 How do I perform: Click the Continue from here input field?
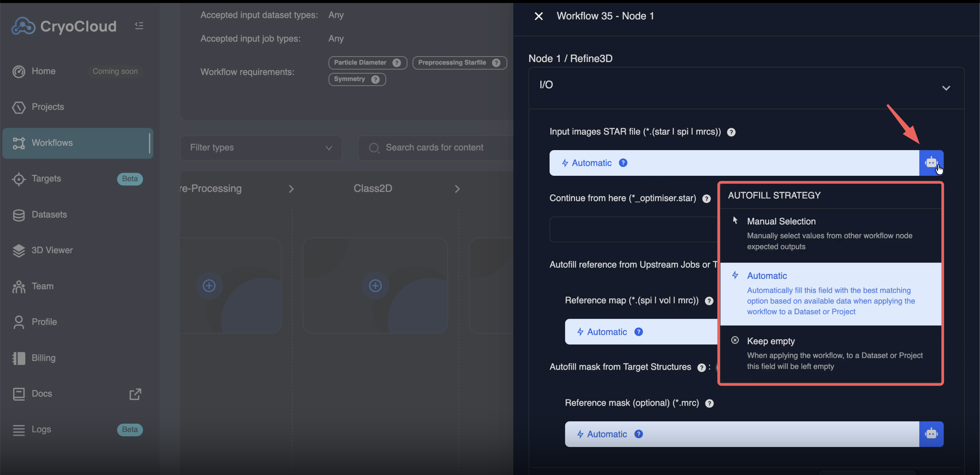tap(633, 229)
